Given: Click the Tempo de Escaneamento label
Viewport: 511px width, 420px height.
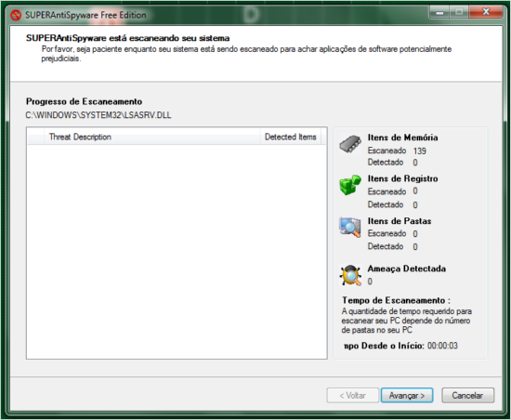Looking at the screenshot, I should click(396, 300).
